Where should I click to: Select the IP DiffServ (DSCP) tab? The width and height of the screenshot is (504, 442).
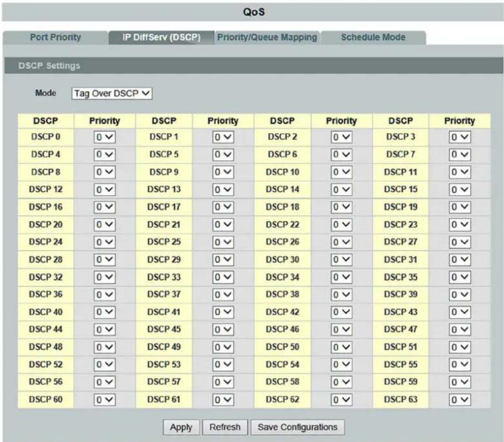(161, 38)
